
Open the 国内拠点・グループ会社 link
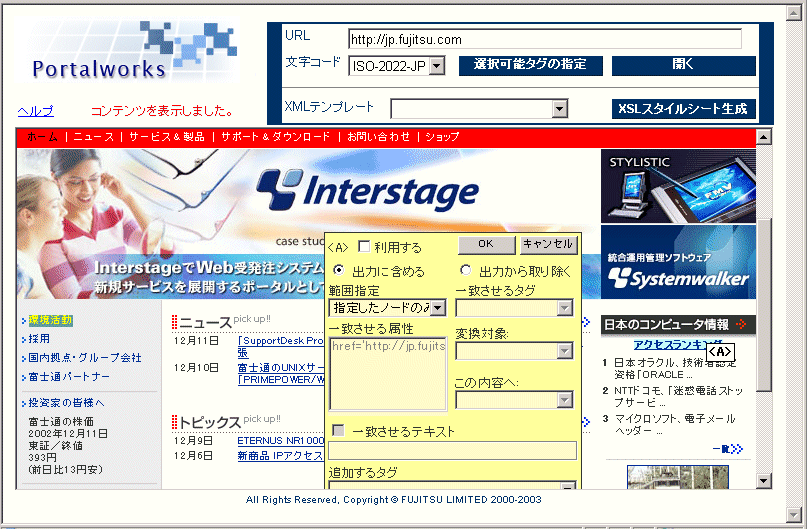(85, 358)
